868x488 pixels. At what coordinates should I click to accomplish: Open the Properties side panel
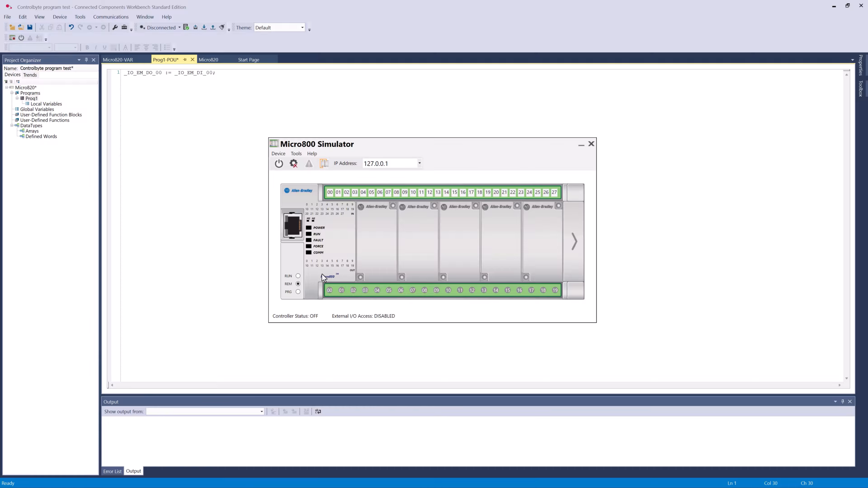tap(861, 65)
